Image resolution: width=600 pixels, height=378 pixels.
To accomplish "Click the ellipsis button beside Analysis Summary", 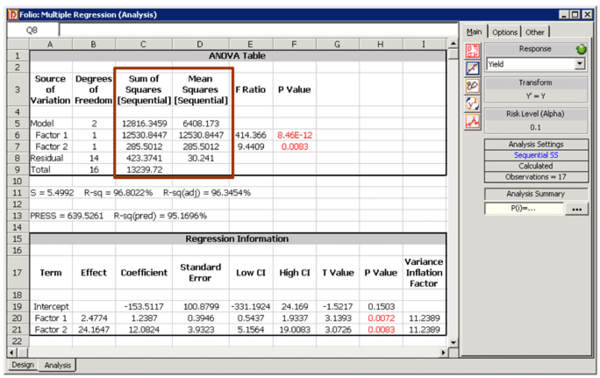I will pos(577,209).
